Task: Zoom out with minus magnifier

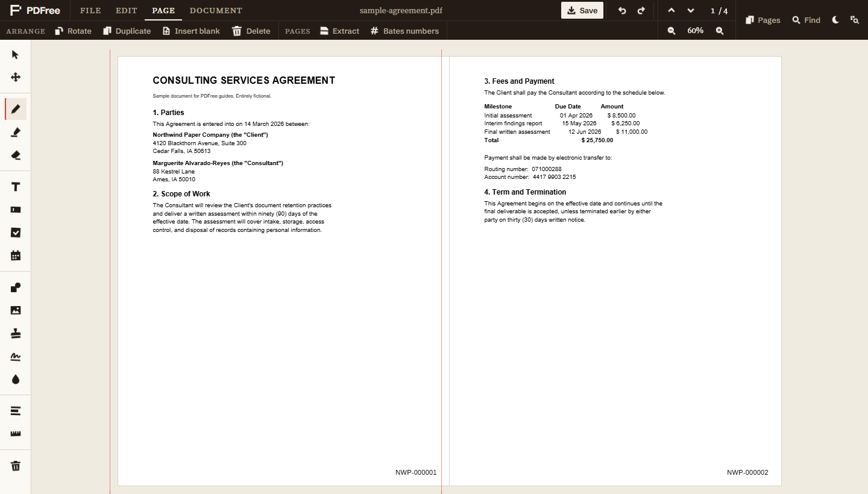Action: click(x=671, y=31)
